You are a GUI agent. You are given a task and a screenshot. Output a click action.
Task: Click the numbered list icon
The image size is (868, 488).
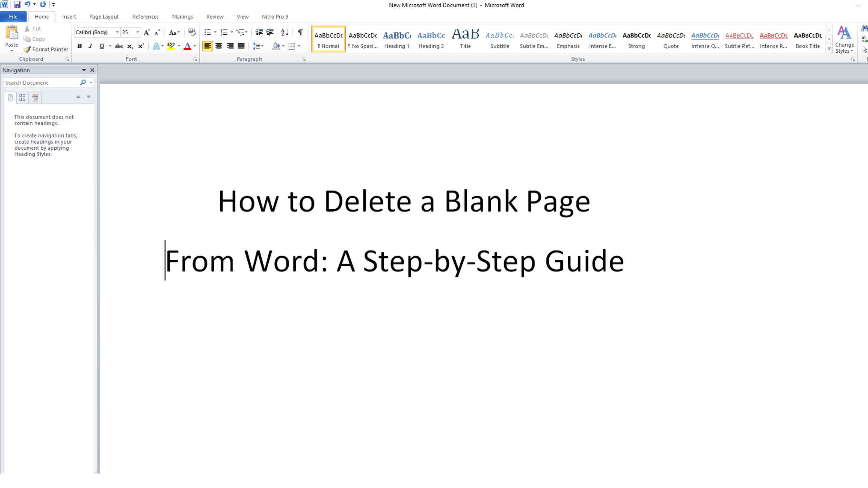click(x=224, y=33)
